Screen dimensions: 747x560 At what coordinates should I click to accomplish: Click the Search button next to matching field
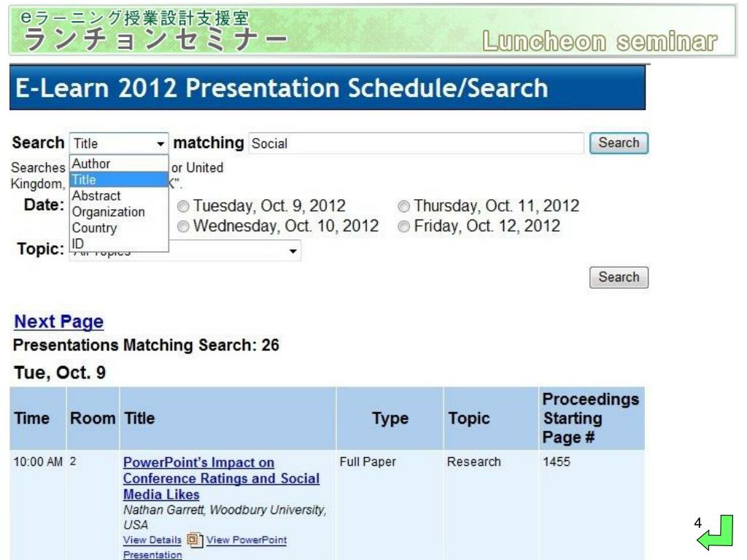tap(619, 143)
